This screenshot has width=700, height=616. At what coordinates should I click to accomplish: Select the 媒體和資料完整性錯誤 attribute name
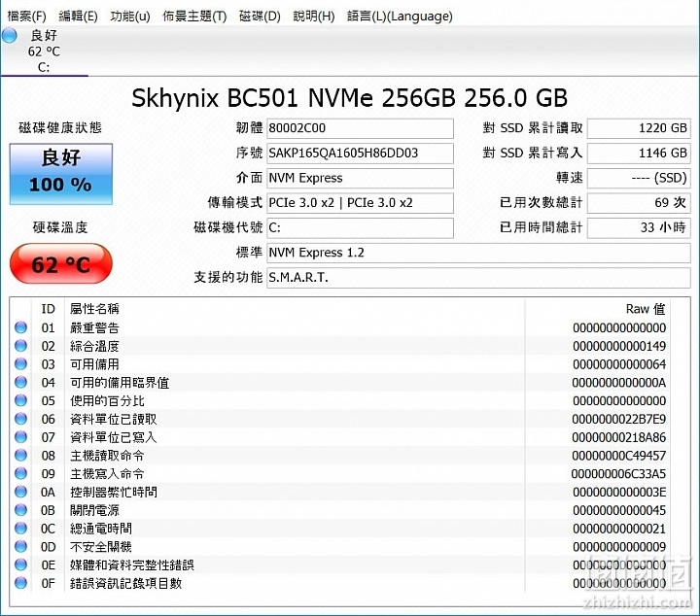pyautogui.click(x=132, y=565)
